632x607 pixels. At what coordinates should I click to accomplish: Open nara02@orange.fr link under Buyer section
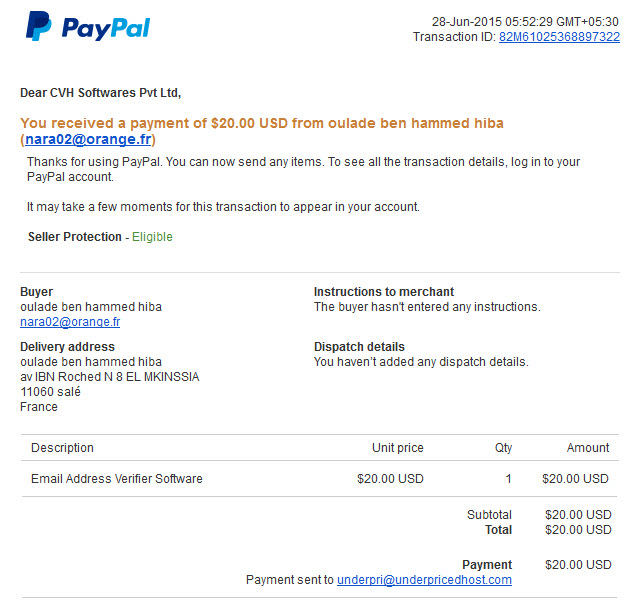(70, 322)
